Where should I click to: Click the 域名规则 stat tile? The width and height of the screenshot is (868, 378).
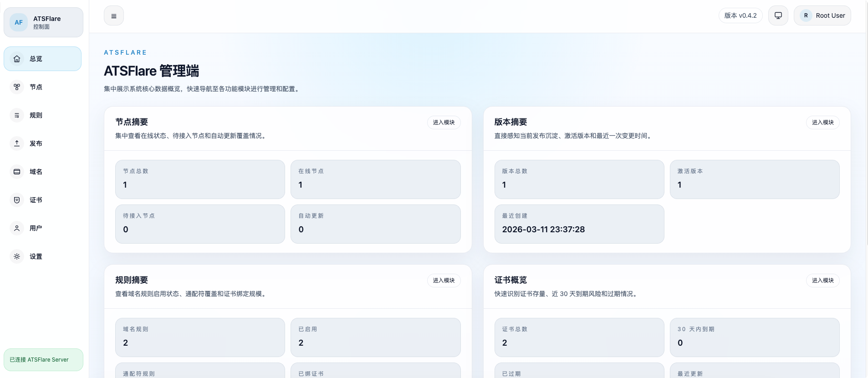pyautogui.click(x=200, y=337)
